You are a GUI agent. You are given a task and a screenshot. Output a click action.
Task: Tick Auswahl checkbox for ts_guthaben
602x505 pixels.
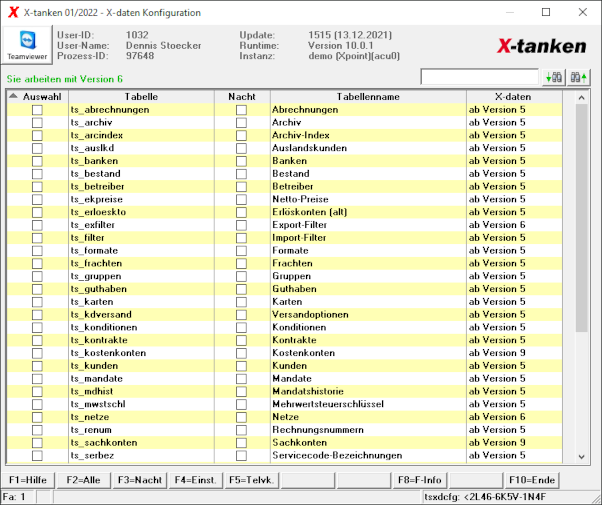37,289
